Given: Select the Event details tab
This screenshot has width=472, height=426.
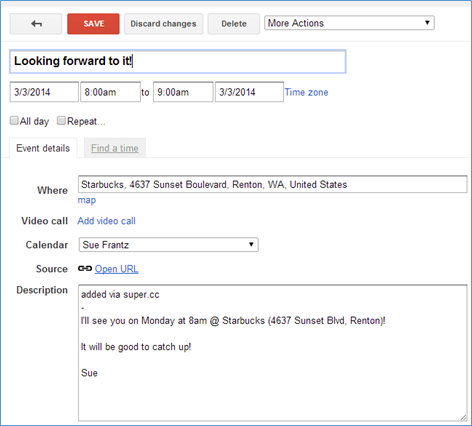Looking at the screenshot, I should click(43, 148).
